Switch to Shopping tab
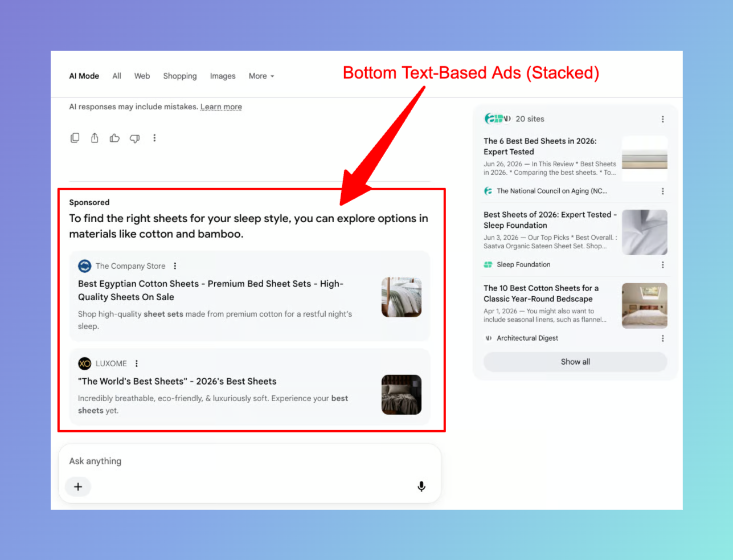 pos(180,76)
